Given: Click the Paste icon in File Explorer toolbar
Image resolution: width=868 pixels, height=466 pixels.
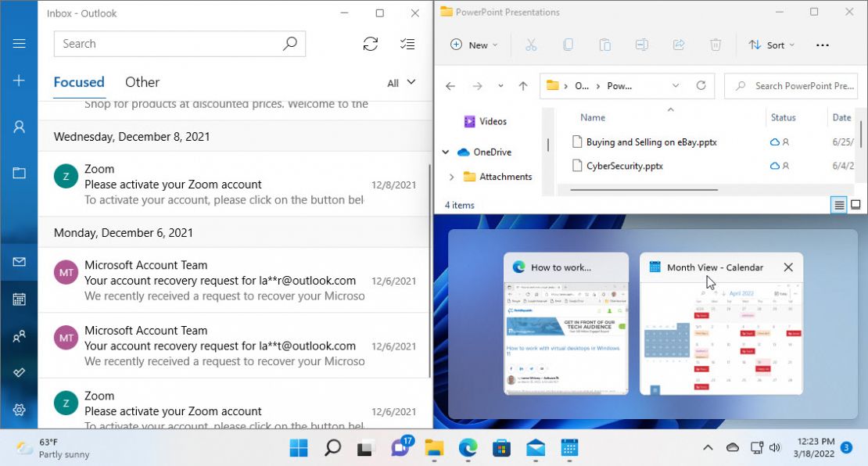Looking at the screenshot, I should click(604, 45).
